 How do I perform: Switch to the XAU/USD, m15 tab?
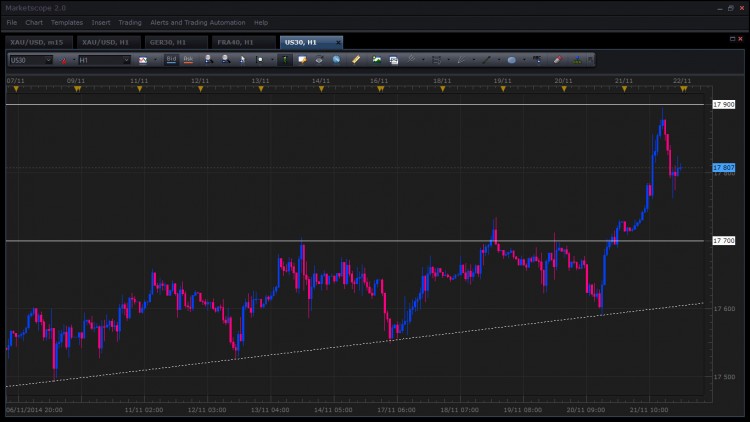click(x=38, y=42)
